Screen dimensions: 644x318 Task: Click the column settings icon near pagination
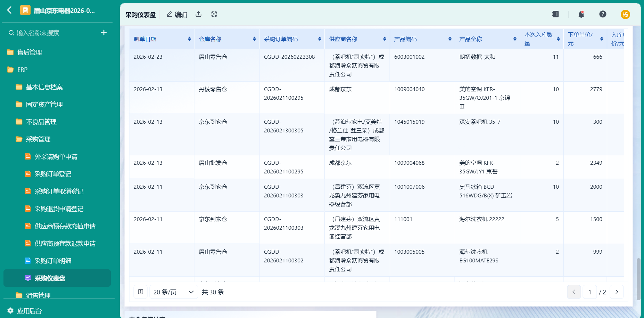click(x=141, y=292)
